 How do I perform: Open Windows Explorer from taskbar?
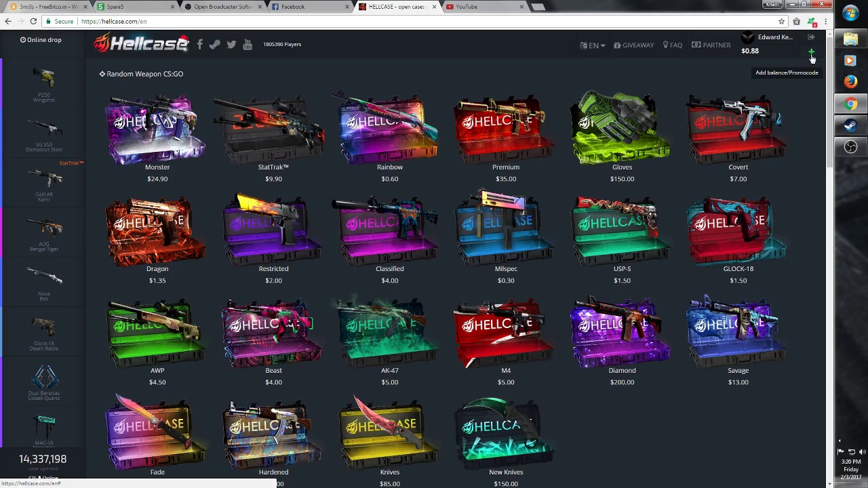[850, 39]
